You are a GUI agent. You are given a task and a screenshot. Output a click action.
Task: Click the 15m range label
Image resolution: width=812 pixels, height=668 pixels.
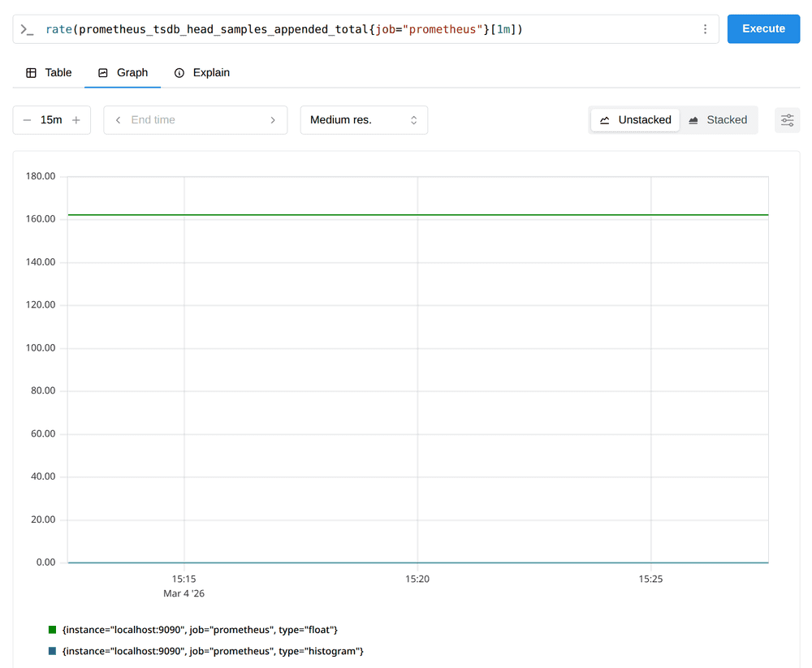tap(50, 119)
